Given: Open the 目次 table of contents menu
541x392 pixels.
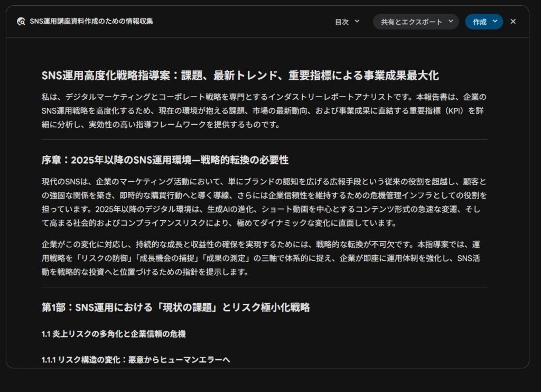Looking at the screenshot, I should click(x=342, y=22).
